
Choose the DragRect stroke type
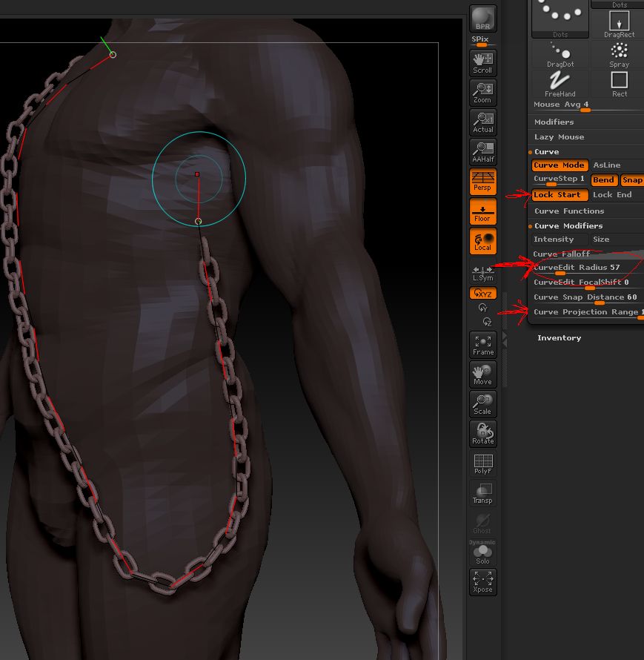click(x=619, y=24)
